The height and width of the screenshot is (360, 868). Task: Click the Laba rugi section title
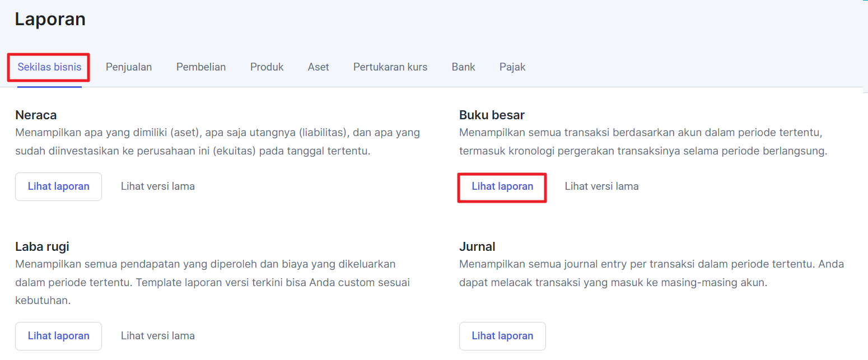pos(43,247)
